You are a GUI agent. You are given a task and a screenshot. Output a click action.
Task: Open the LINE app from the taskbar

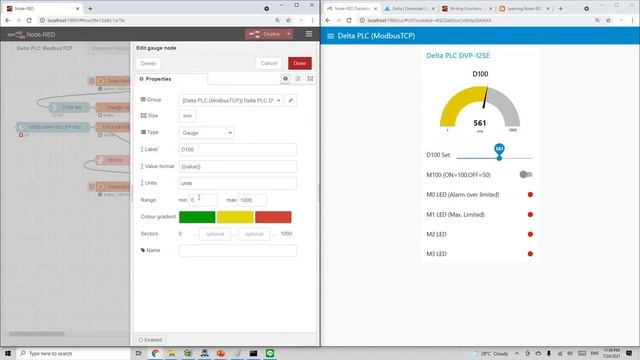(270, 353)
